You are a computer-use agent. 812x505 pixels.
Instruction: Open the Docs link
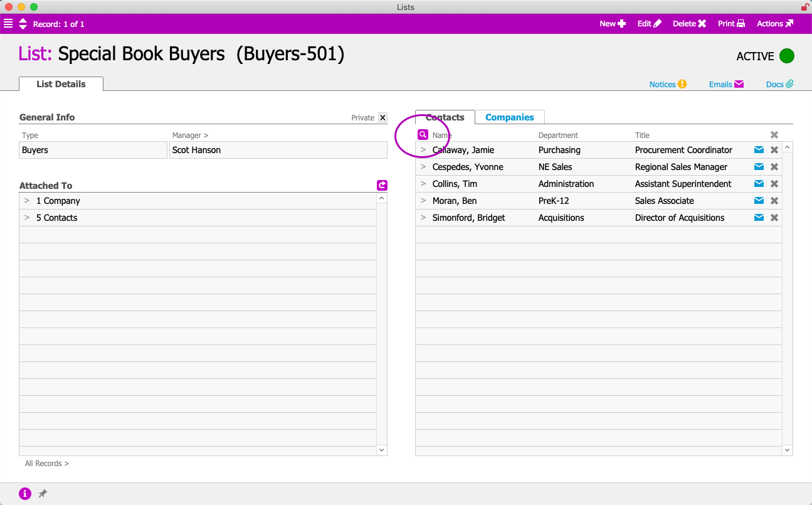780,84
